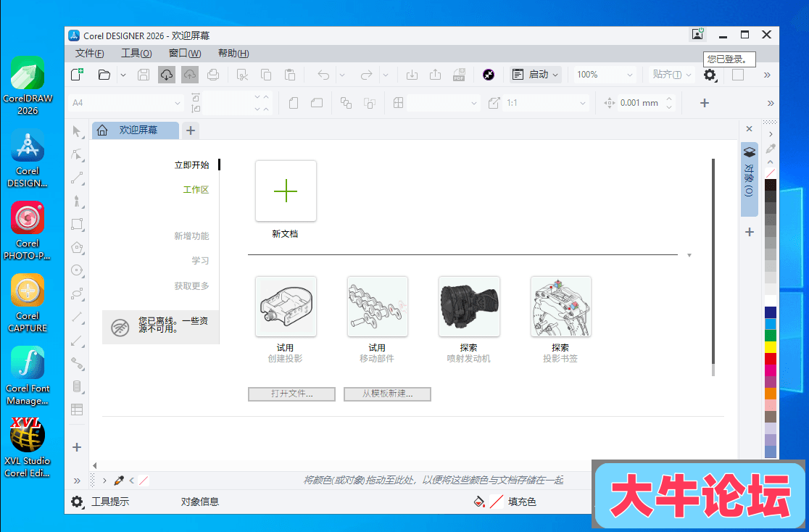Click the Export icon
This screenshot has height=532, width=809.
pos(435,75)
